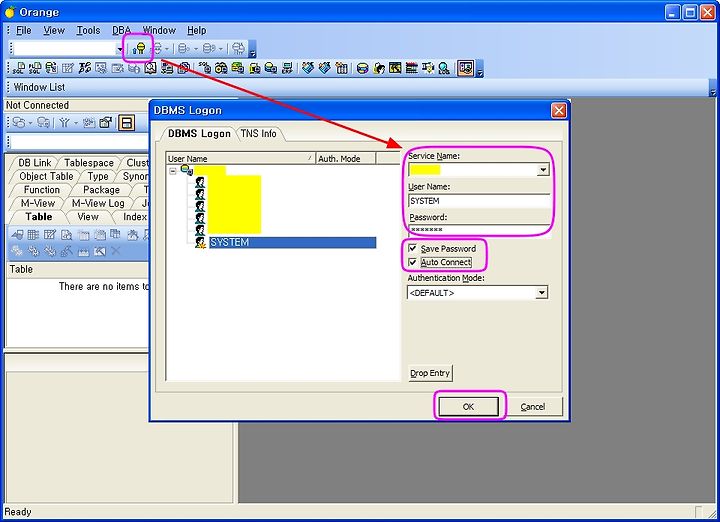
Task: Click the Orange application logo in title bar
Action: coord(10,12)
